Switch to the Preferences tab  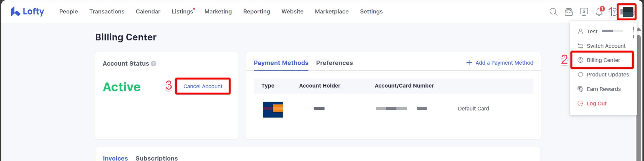[334, 63]
